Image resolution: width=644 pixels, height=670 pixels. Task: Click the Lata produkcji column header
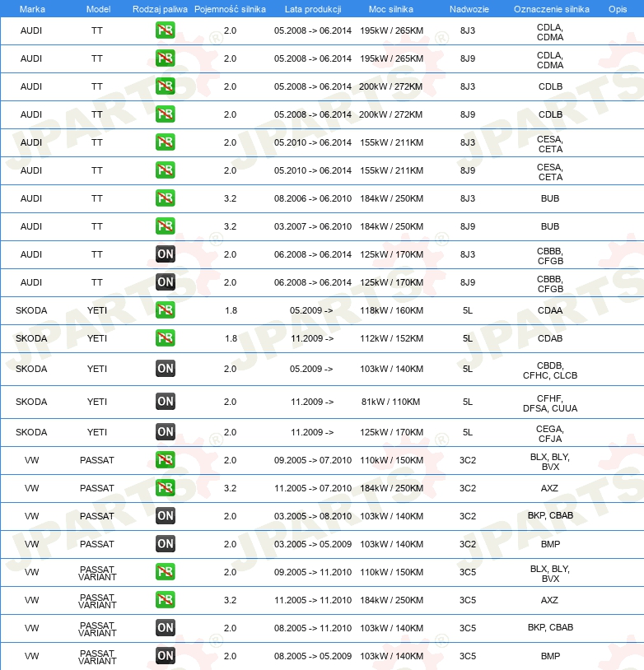[313, 9]
